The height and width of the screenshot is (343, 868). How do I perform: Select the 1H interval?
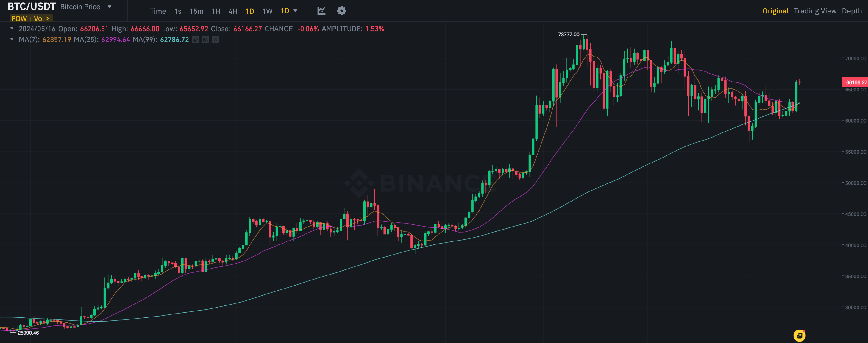pos(216,11)
